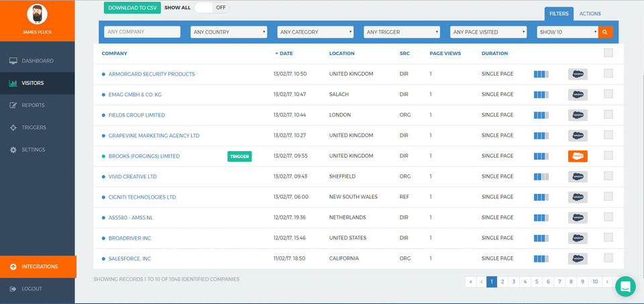Open the chat bubble widget
Viewport: 644px width, 304px height.
(625, 287)
